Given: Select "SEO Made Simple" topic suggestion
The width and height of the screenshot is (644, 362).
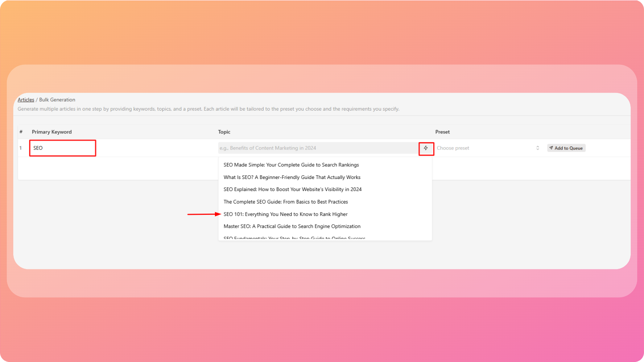Looking at the screenshot, I should click(291, 165).
